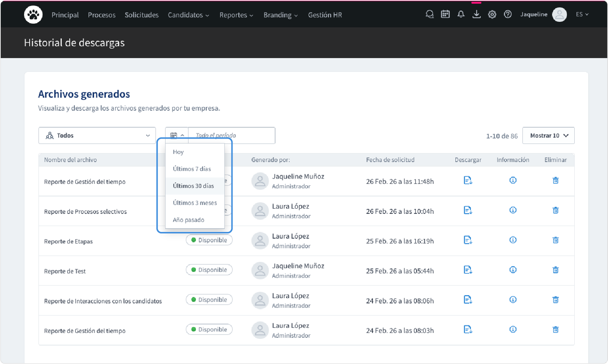Show information for Reporte de Test
Viewport: 608px width, 364px height.
point(513,270)
